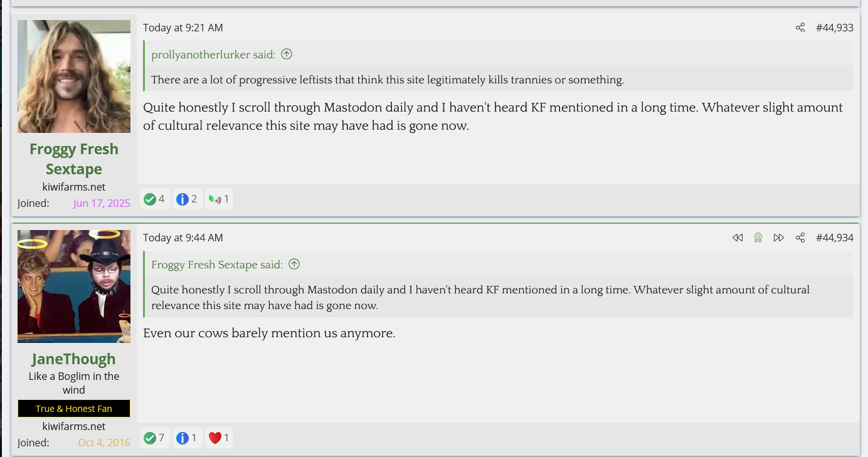The width and height of the screenshot is (868, 457).
Task: Open Froggy Fresh Sextape's profile username link
Action: (x=74, y=159)
